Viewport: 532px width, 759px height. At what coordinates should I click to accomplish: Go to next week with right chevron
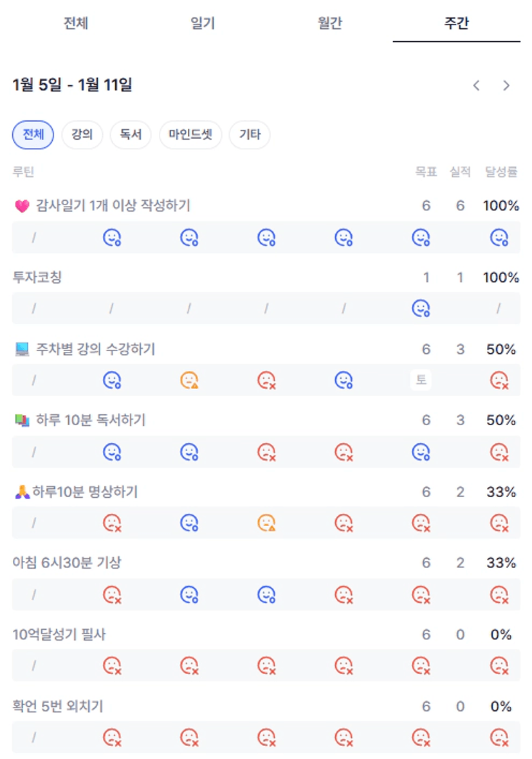tap(506, 86)
